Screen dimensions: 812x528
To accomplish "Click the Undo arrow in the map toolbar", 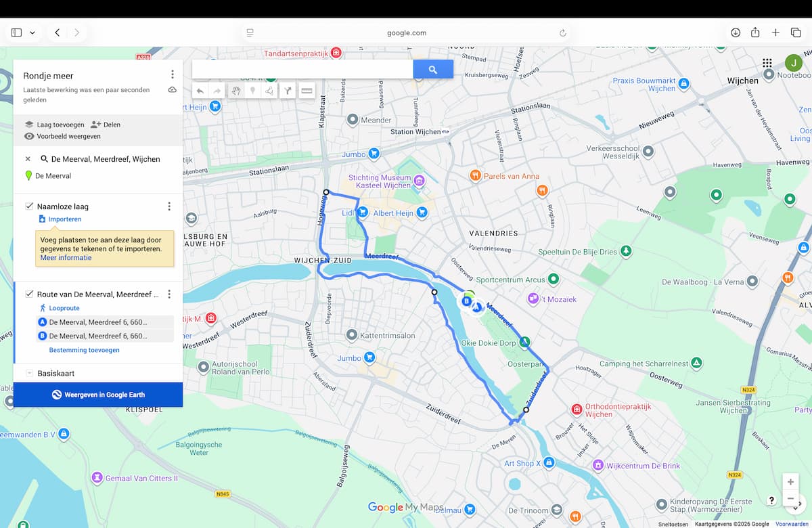I will click(x=200, y=91).
